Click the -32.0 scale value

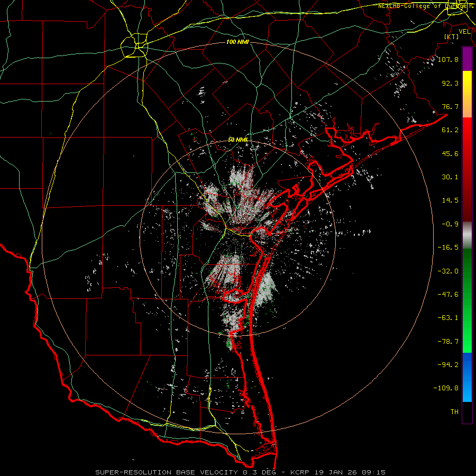448,271
